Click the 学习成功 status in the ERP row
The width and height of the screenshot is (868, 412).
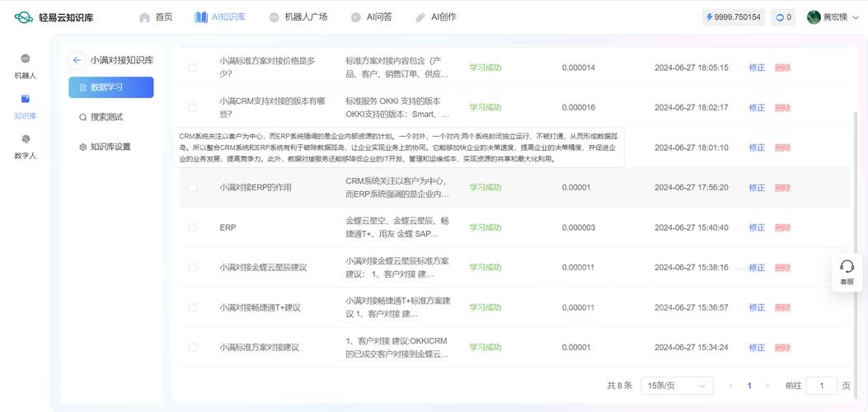pyautogui.click(x=486, y=227)
